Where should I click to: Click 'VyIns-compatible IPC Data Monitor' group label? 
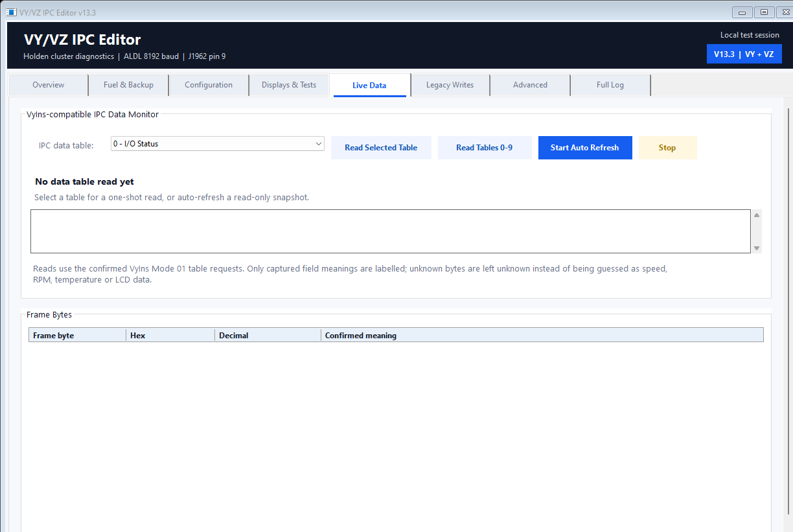[x=93, y=115]
